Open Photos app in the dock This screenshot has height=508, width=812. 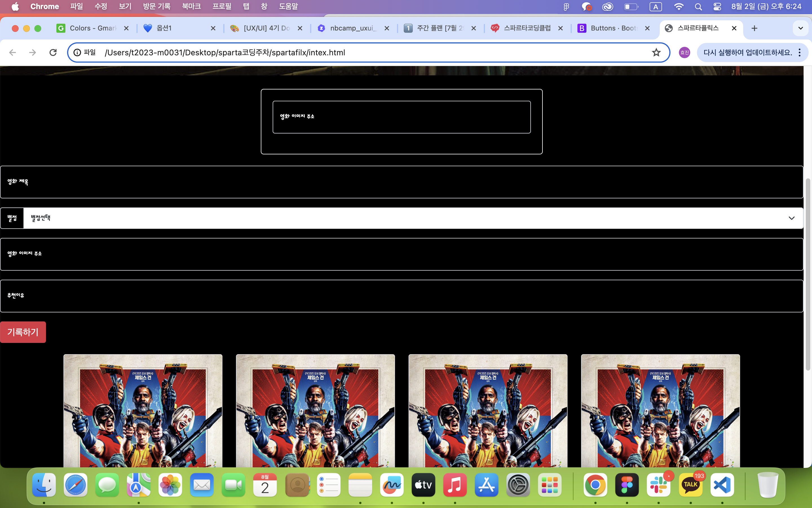coord(170,485)
